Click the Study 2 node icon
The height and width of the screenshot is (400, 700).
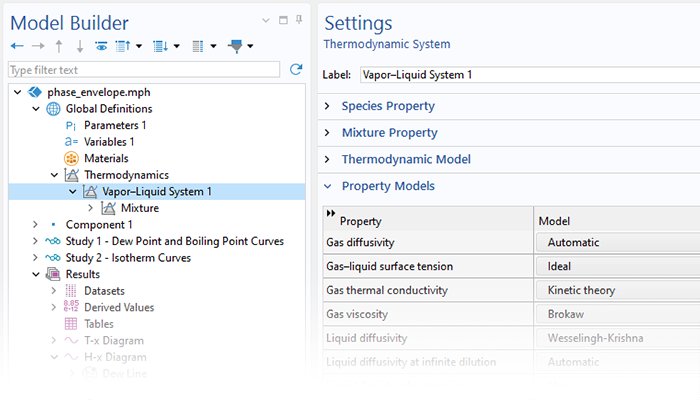click(x=53, y=258)
